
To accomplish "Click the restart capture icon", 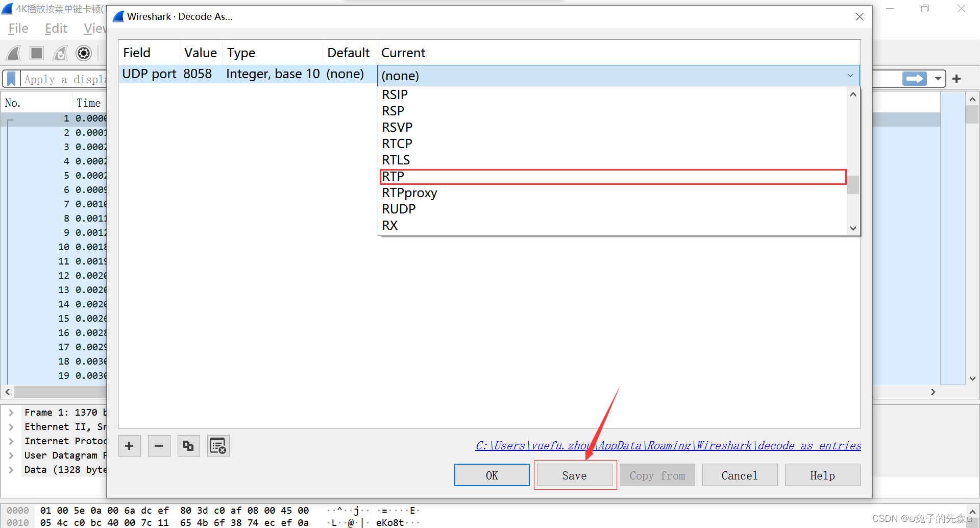I will (x=60, y=53).
